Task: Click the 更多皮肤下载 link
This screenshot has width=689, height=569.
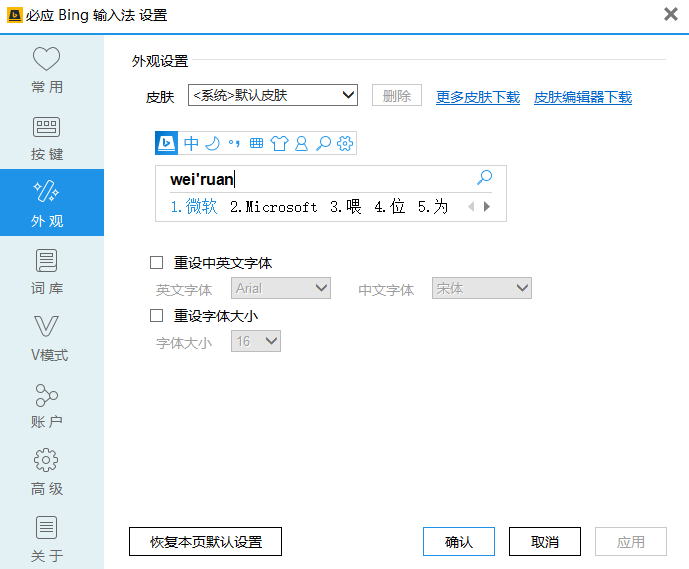Action: point(478,97)
